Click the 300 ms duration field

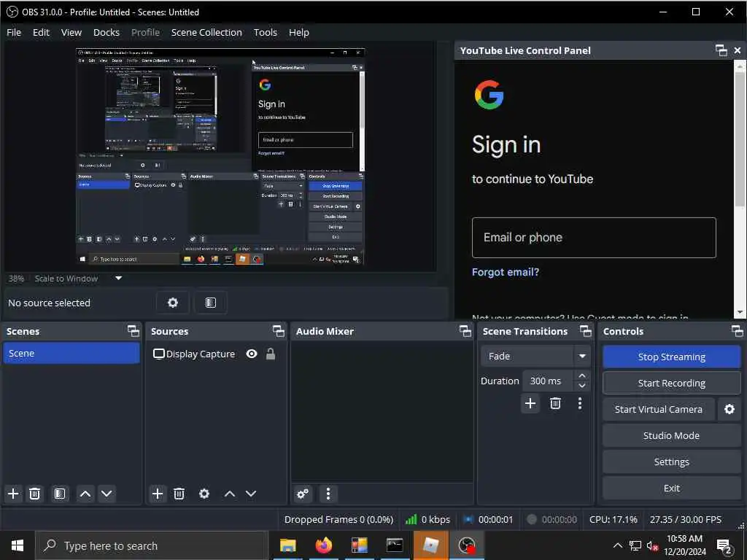point(548,381)
